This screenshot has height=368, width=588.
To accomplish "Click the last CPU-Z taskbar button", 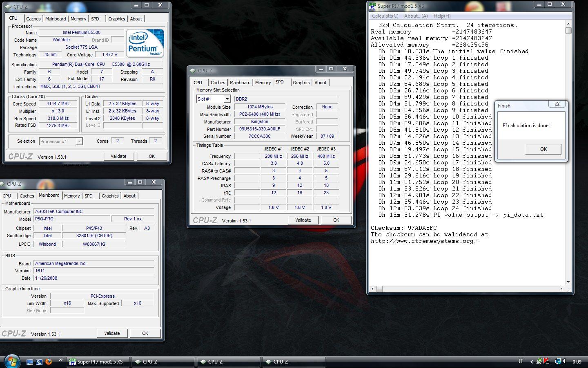I will click(x=294, y=362).
